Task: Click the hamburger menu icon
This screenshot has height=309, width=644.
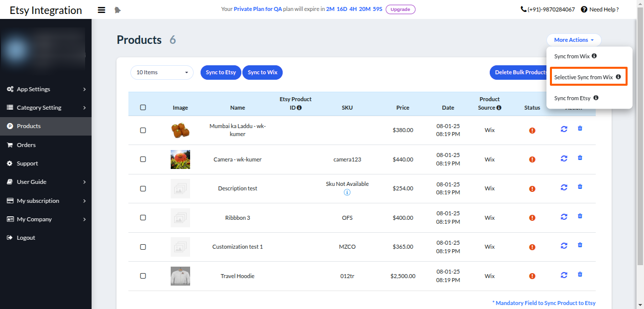Action: (102, 9)
